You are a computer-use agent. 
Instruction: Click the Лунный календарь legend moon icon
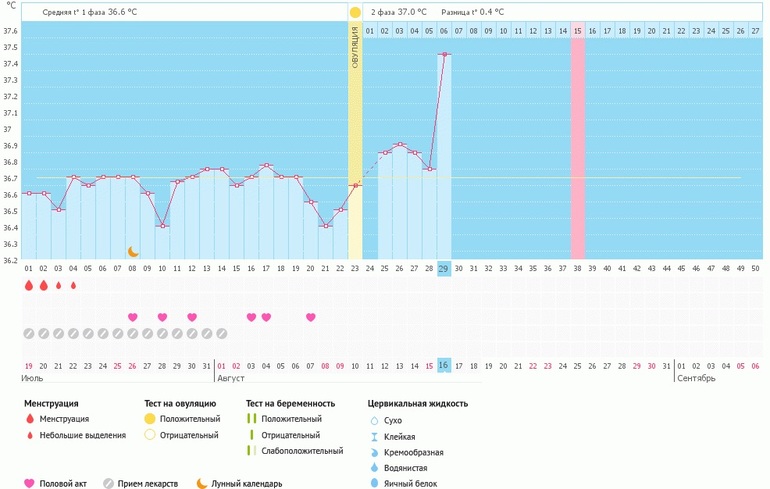coord(201,483)
